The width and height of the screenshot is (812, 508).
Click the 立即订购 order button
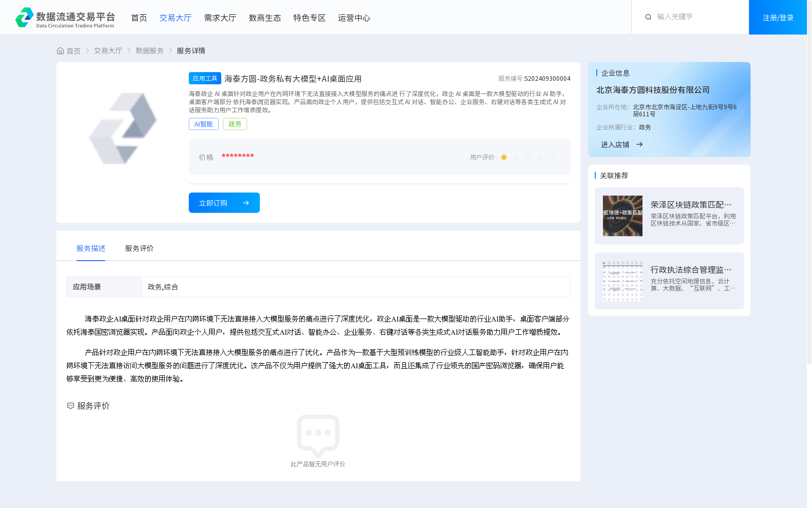[224, 203]
